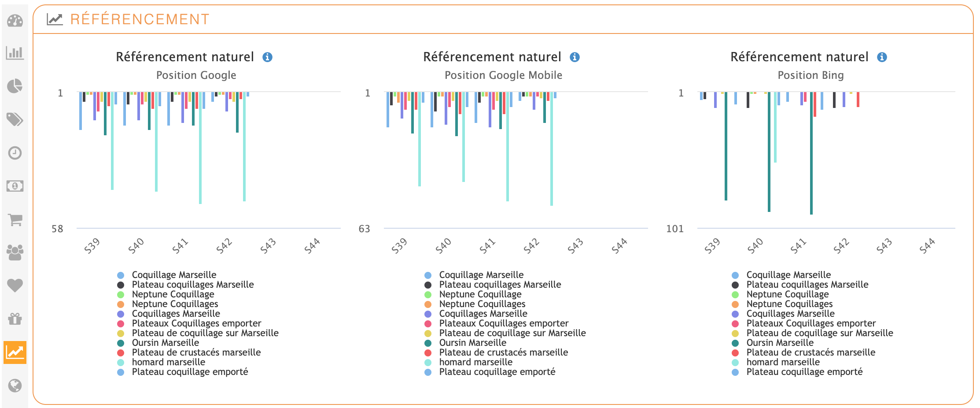Image resolution: width=980 pixels, height=408 pixels.
Task: Click the clock icon in sidebar
Action: tap(15, 153)
